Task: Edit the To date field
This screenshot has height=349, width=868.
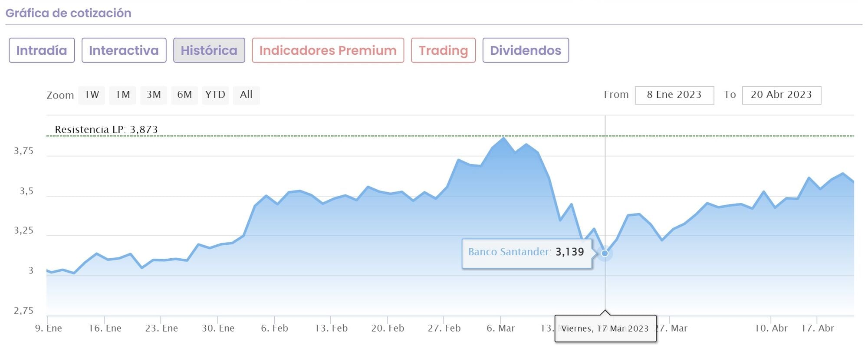Action: (x=781, y=95)
